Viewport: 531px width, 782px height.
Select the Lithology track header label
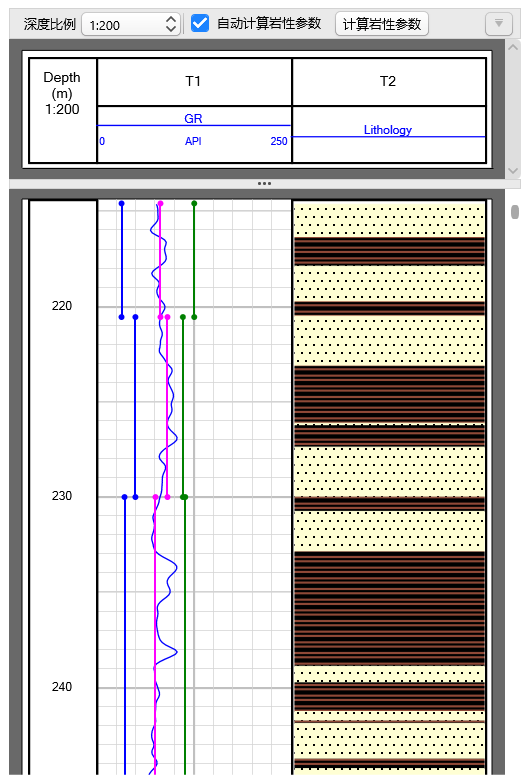coord(387,130)
